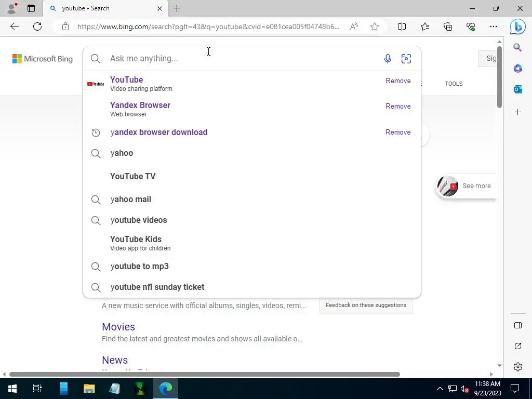
Task: Pick youtube videos suggestion
Action: click(x=252, y=220)
